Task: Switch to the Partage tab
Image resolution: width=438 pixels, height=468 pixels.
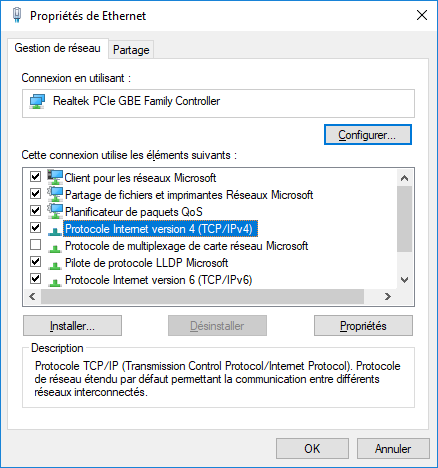Action: coord(131,50)
